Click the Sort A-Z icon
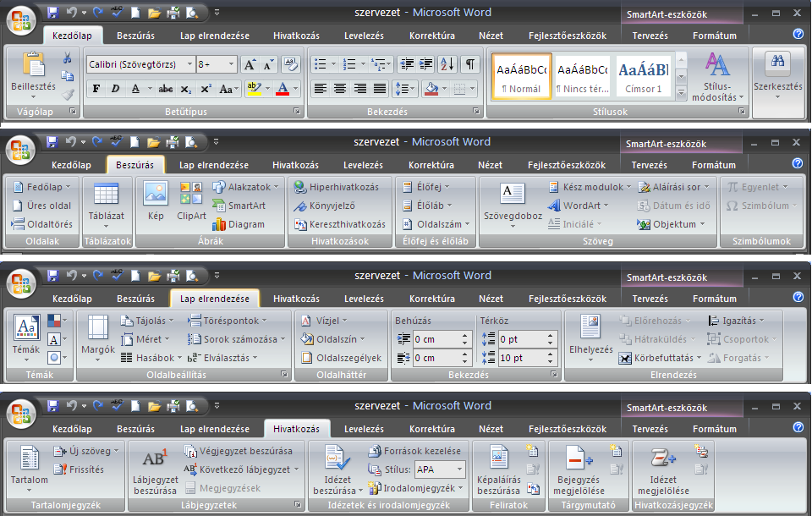 (x=447, y=64)
